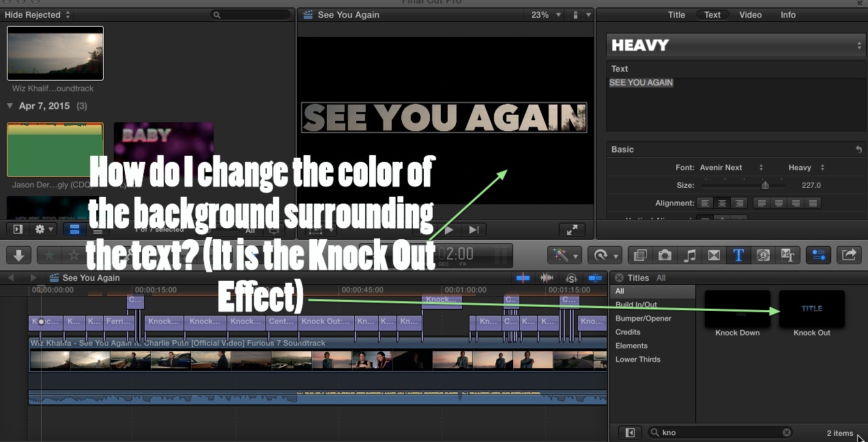Select the Knock Out title thumbnail
The height and width of the screenshot is (442, 868).
(x=812, y=309)
